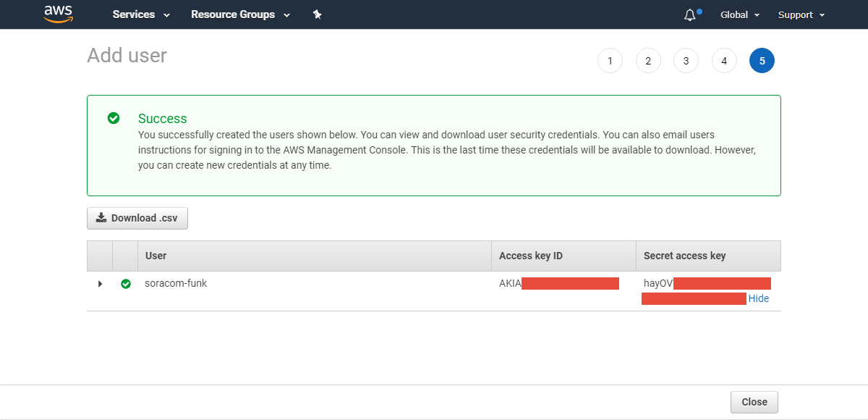Expand the soracom-funk row details arrow
868x420 pixels.
pyautogui.click(x=100, y=284)
